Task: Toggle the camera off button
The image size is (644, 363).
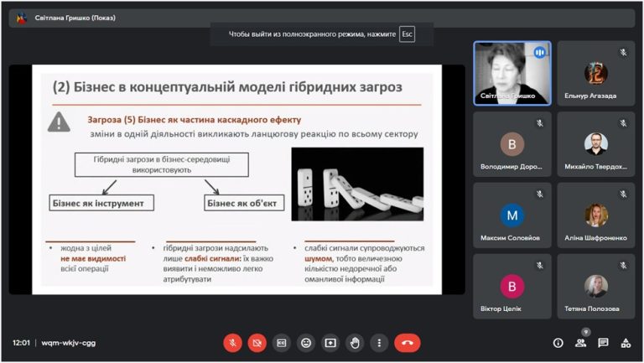Action: pyautogui.click(x=257, y=343)
